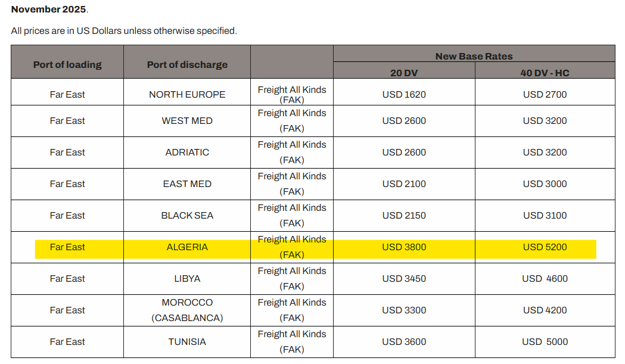Click the highlighted ALGERIA cell

point(187,247)
